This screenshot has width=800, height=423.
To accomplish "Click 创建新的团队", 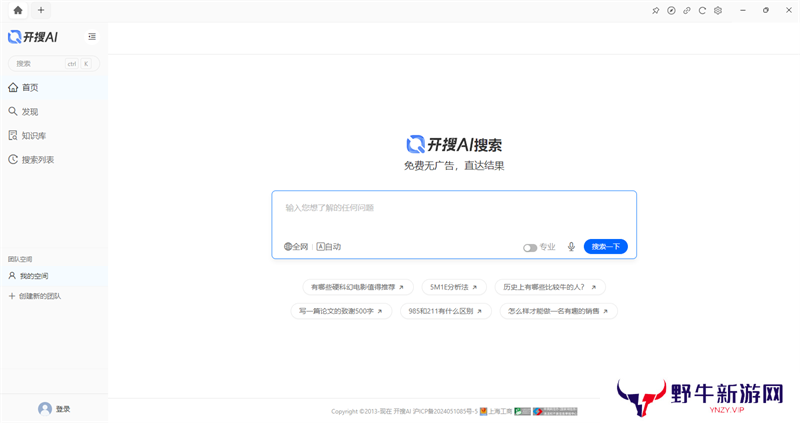I will pos(35,296).
